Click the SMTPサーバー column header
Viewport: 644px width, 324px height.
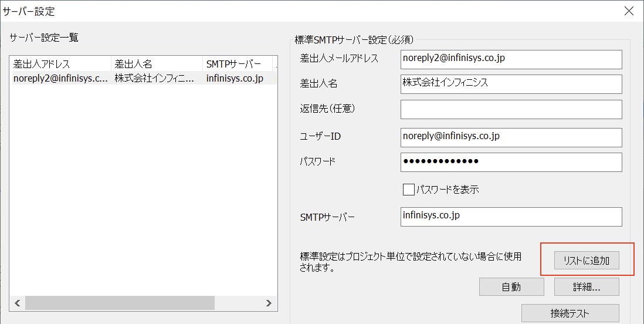click(237, 64)
